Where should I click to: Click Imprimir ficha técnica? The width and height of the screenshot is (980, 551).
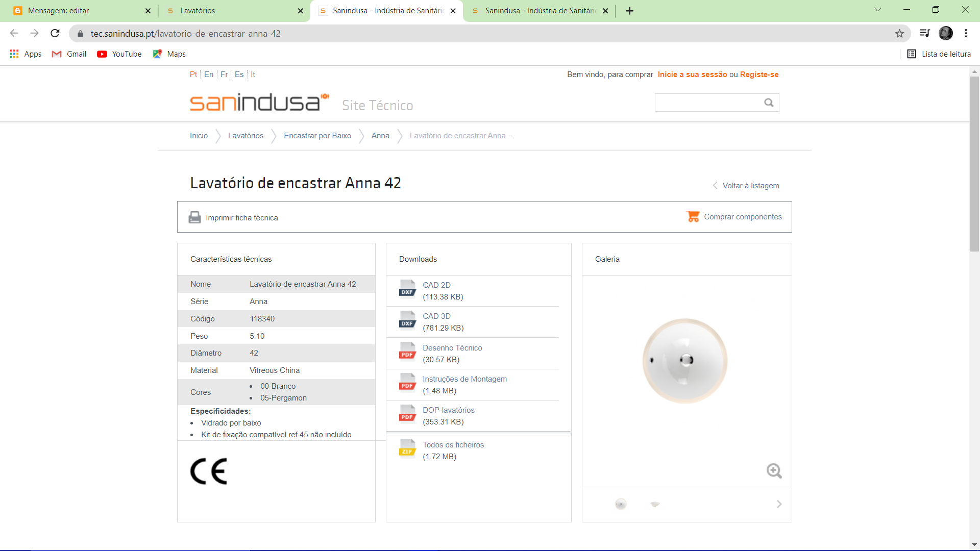242,218
